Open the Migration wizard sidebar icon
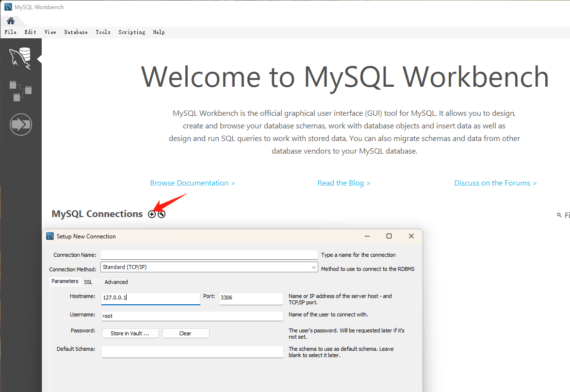This screenshot has width=570, height=392. 20,125
